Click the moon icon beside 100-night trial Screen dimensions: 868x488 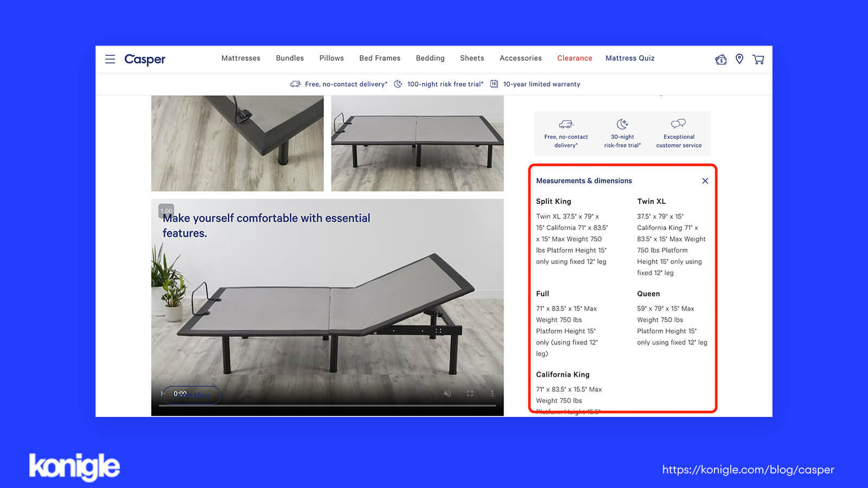398,84
